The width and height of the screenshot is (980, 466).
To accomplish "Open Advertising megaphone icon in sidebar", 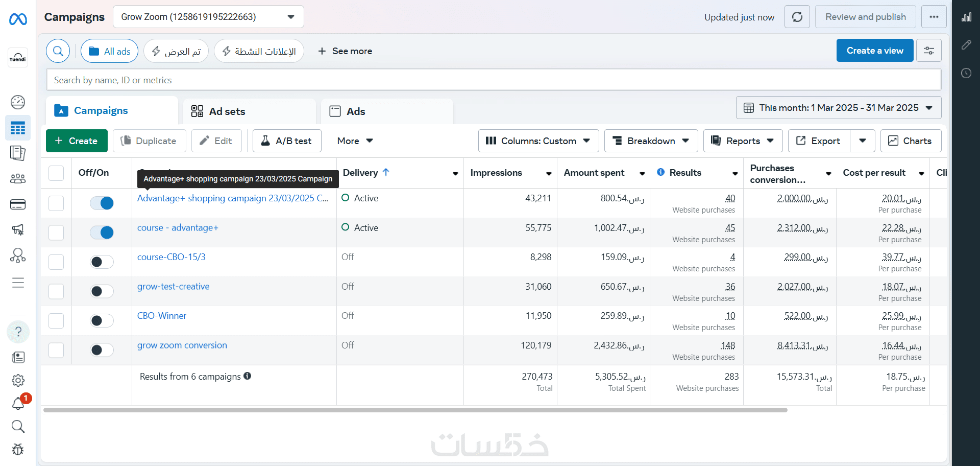I will (x=18, y=230).
